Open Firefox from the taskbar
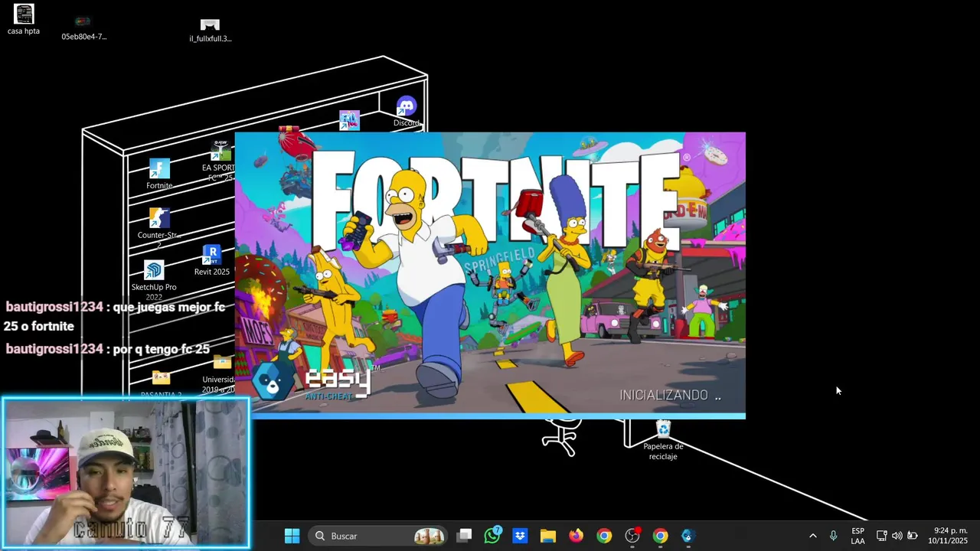980x551 pixels. click(x=576, y=536)
